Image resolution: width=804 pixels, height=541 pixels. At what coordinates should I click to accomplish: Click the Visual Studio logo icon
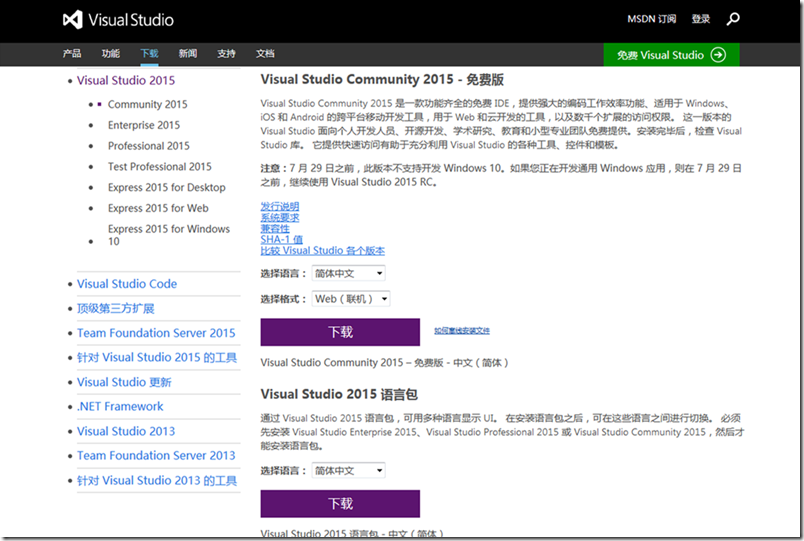(x=72, y=20)
